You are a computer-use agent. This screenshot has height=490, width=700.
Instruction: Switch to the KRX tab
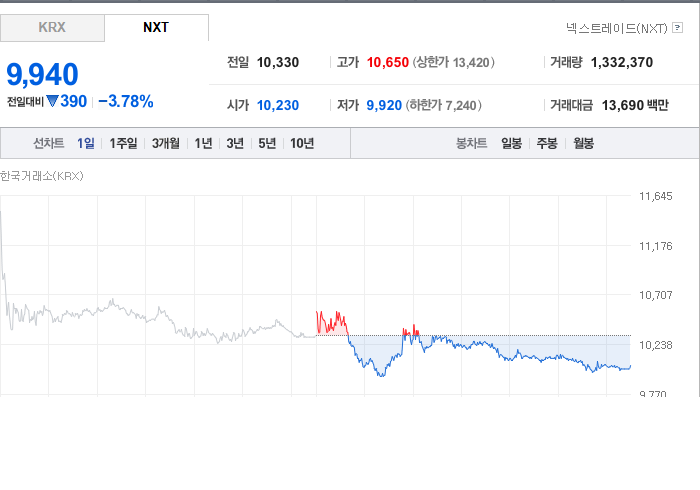click(x=52, y=28)
